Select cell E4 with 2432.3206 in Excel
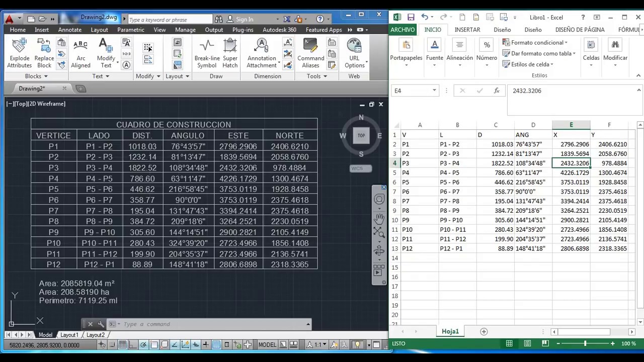644x362 pixels. pyautogui.click(x=571, y=163)
